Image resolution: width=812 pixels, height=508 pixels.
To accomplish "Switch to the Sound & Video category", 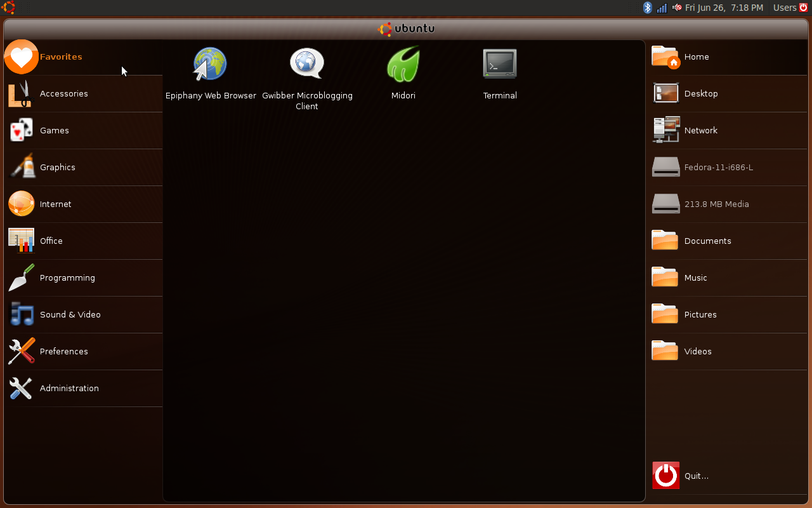I will (x=70, y=314).
